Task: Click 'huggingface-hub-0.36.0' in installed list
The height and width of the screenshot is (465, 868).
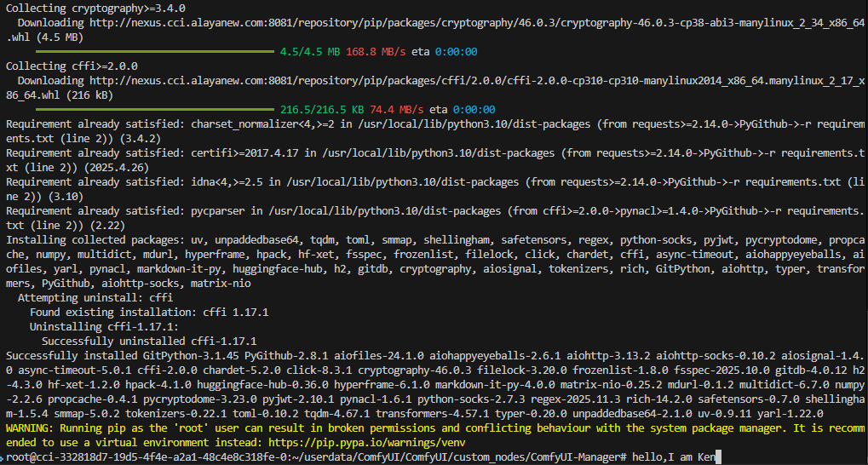Action: point(262,383)
